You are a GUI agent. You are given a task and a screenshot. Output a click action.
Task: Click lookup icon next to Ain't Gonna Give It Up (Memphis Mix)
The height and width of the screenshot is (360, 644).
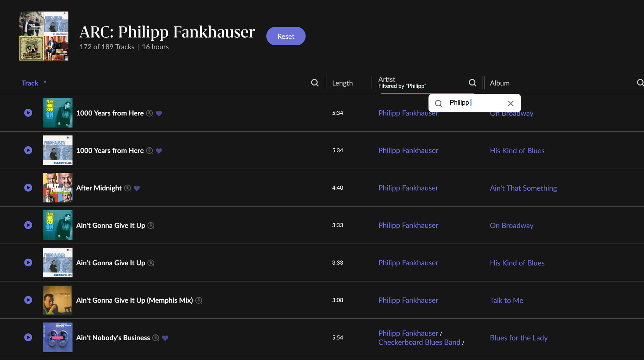199,300
